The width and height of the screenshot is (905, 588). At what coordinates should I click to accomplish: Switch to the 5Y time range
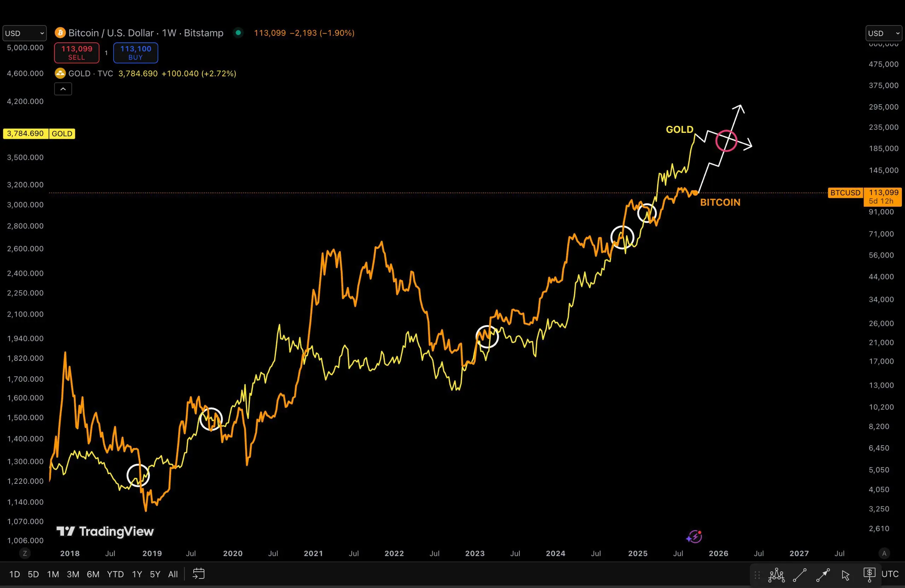coord(155,574)
